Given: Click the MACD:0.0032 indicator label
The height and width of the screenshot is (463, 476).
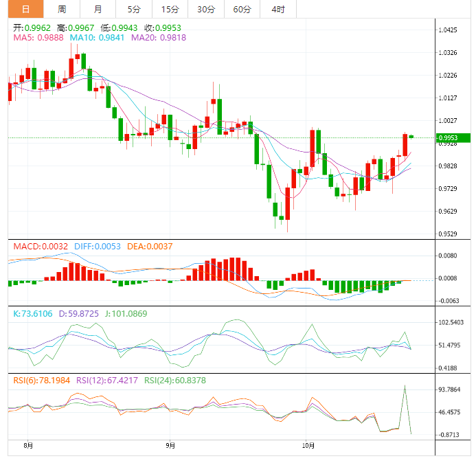Looking at the screenshot, I should (x=41, y=246).
